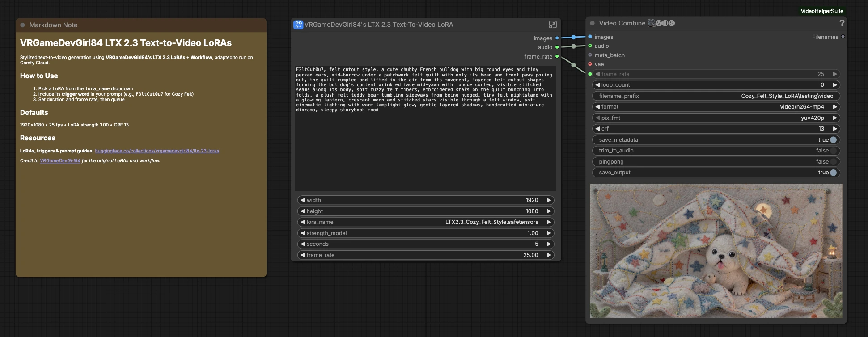The height and width of the screenshot is (337, 868).
Task: Decrease crf value
Action: coord(597,129)
